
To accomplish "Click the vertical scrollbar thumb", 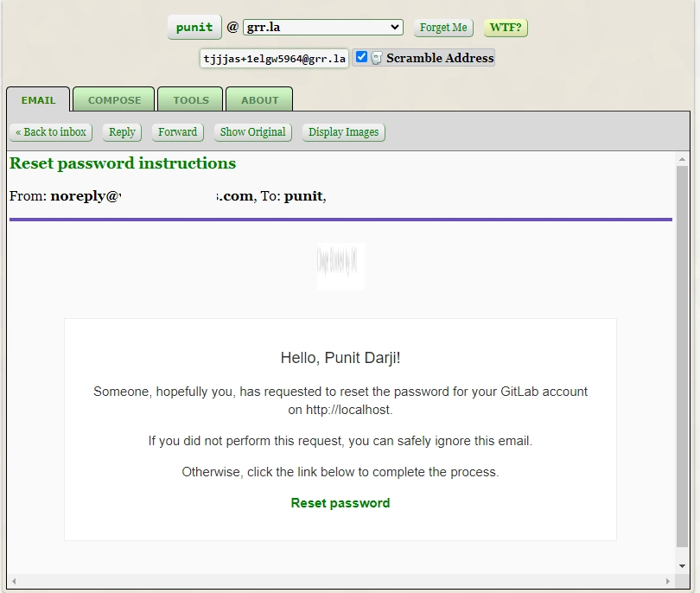I will pyautogui.click(x=682, y=354).
